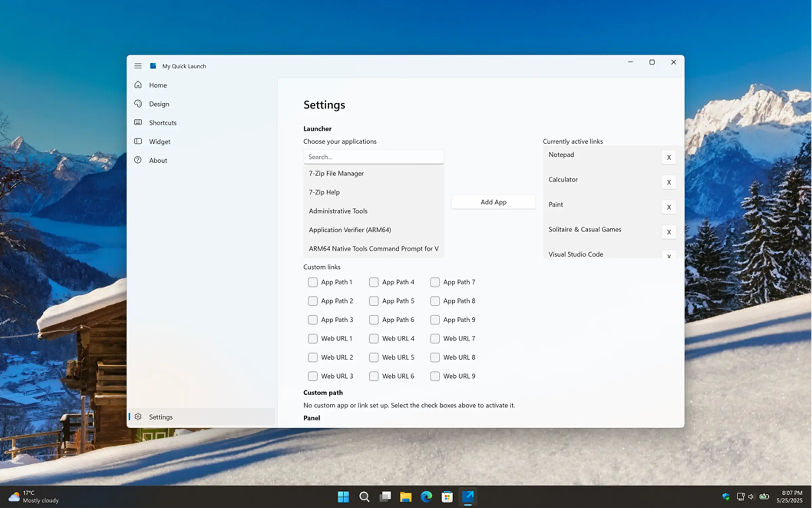Tick Web URL 7 checkbox

click(x=435, y=339)
